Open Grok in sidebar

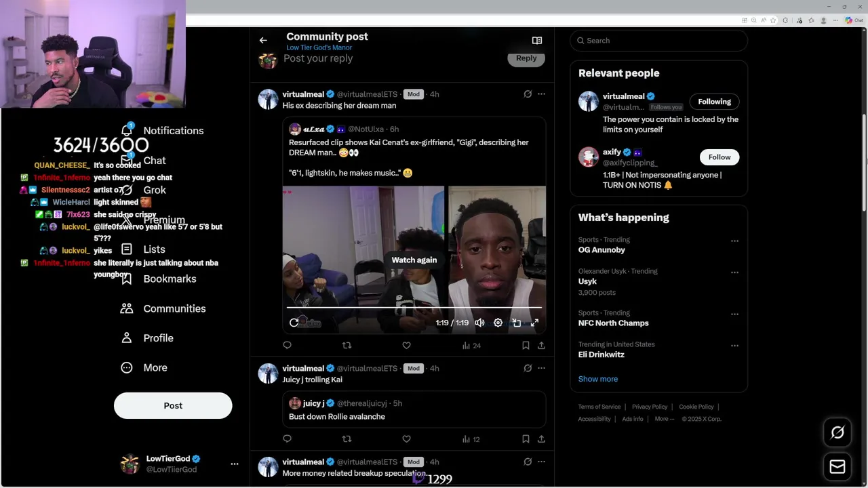pos(143,190)
